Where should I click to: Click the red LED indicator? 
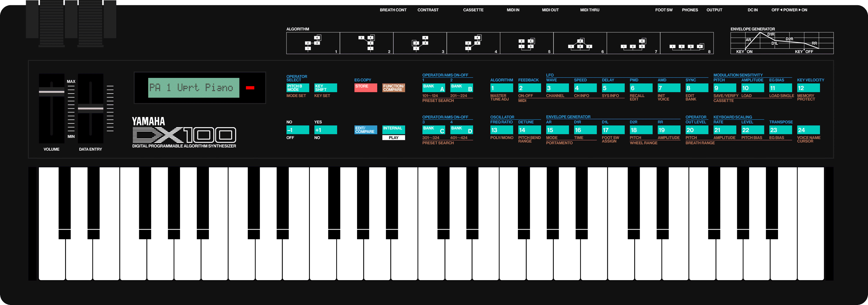(x=250, y=88)
